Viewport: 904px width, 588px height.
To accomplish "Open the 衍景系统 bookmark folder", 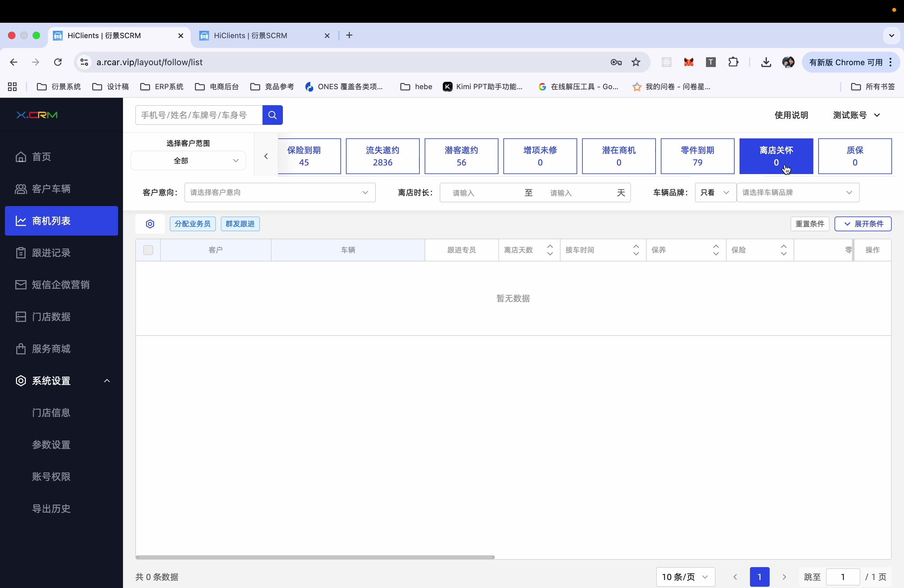I will tap(59, 87).
